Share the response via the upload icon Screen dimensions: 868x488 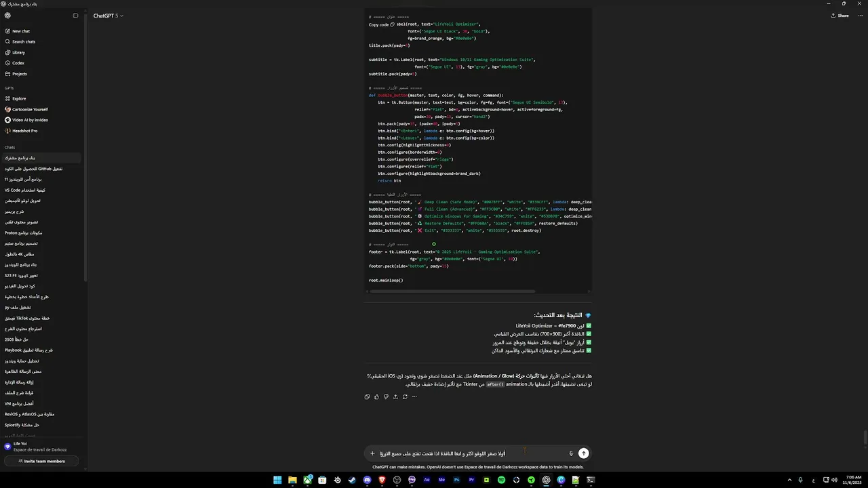tap(395, 396)
